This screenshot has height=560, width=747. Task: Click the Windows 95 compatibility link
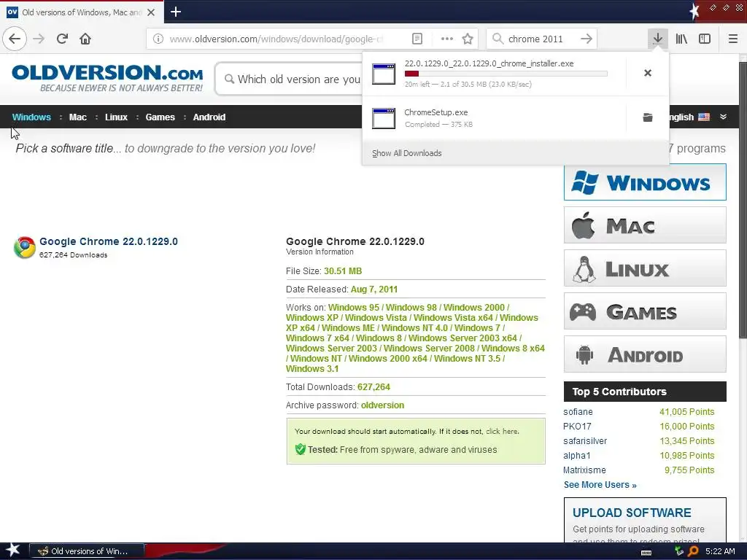[x=354, y=308]
